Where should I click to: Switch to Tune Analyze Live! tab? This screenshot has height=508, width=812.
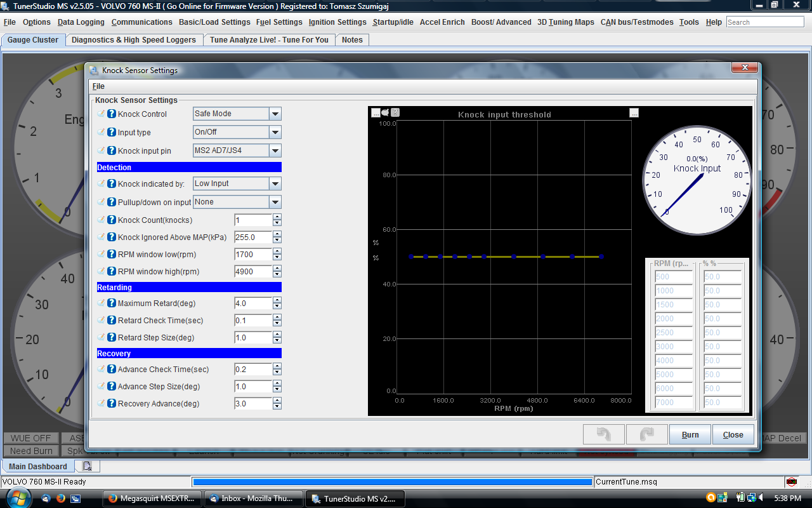point(269,40)
